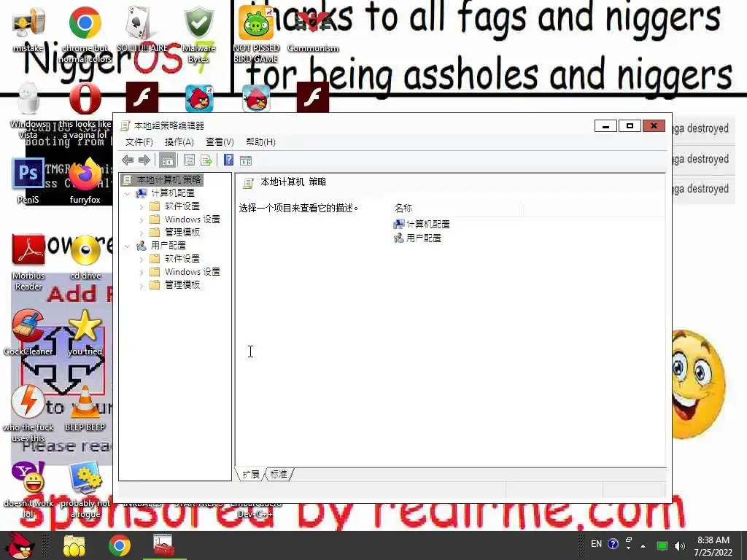
Task: Click the blue help circle in system tray
Action: [x=613, y=544]
